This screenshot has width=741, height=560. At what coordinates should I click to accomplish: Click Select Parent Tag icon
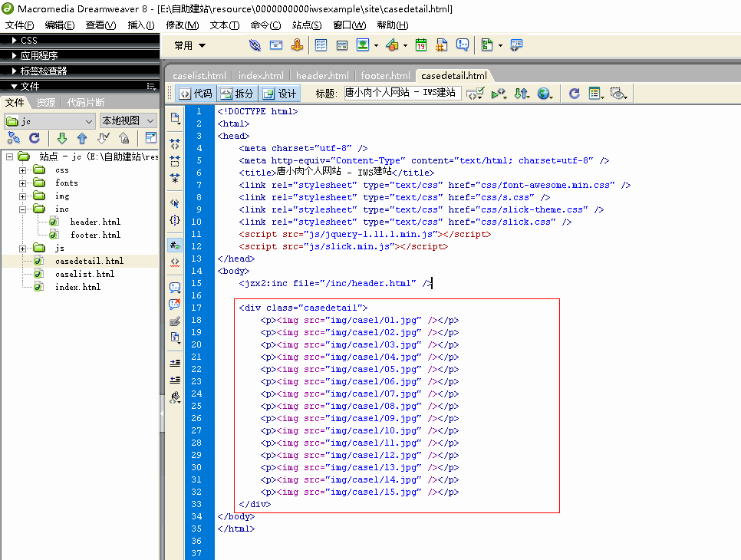[x=175, y=203]
